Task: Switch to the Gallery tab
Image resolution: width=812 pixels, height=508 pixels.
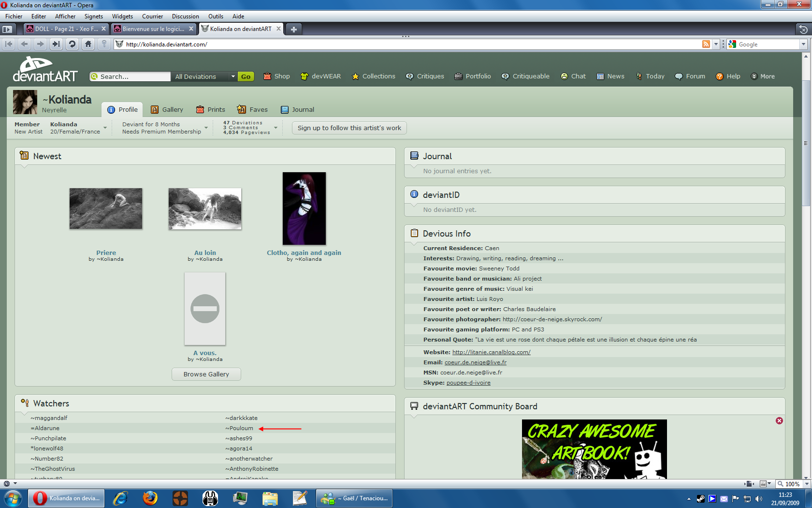Action: tap(167, 109)
